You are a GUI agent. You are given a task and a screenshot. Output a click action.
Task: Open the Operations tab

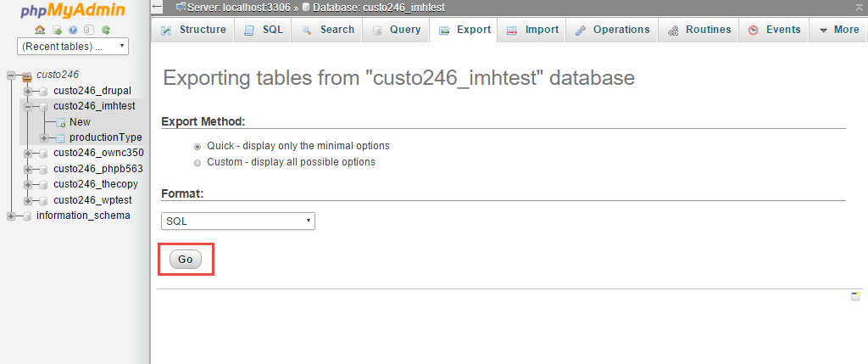click(611, 30)
